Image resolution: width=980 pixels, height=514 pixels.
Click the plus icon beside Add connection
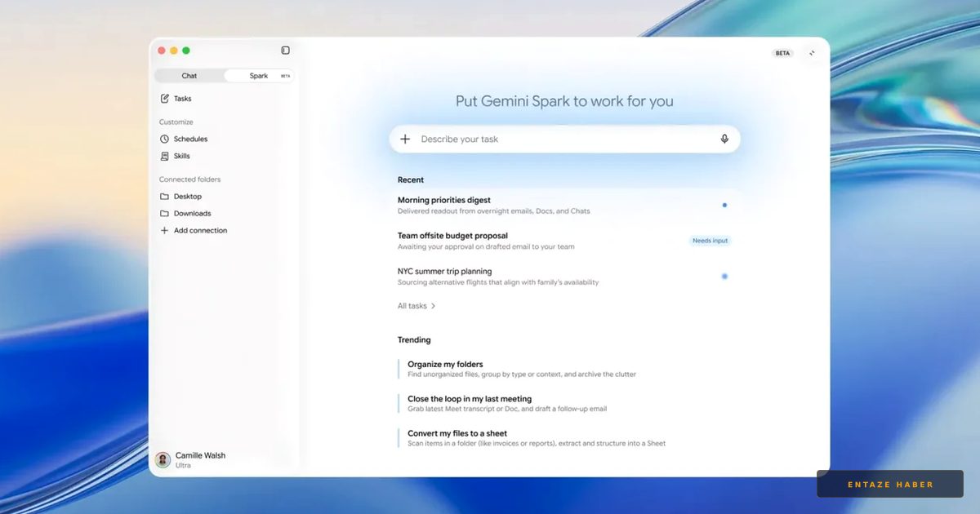coord(164,231)
